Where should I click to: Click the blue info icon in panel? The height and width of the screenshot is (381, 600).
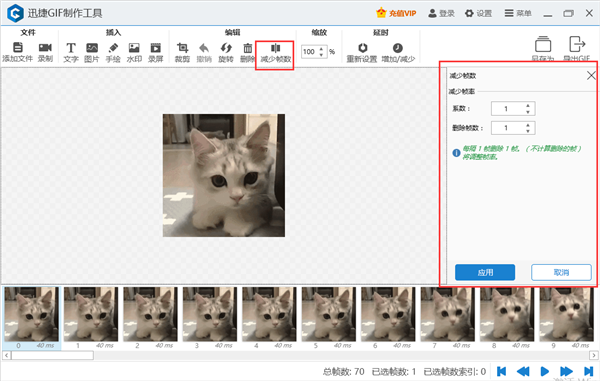coord(456,153)
